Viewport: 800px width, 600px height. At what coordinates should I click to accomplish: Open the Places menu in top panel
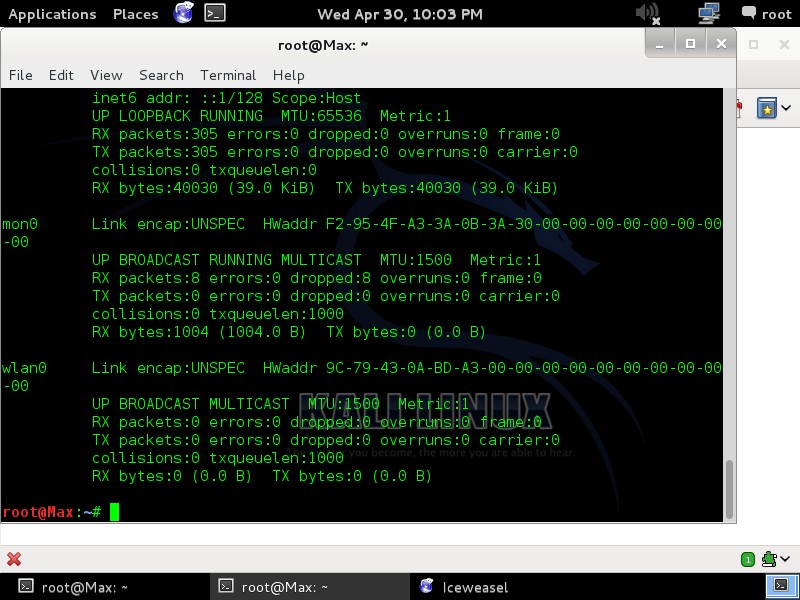pos(135,14)
